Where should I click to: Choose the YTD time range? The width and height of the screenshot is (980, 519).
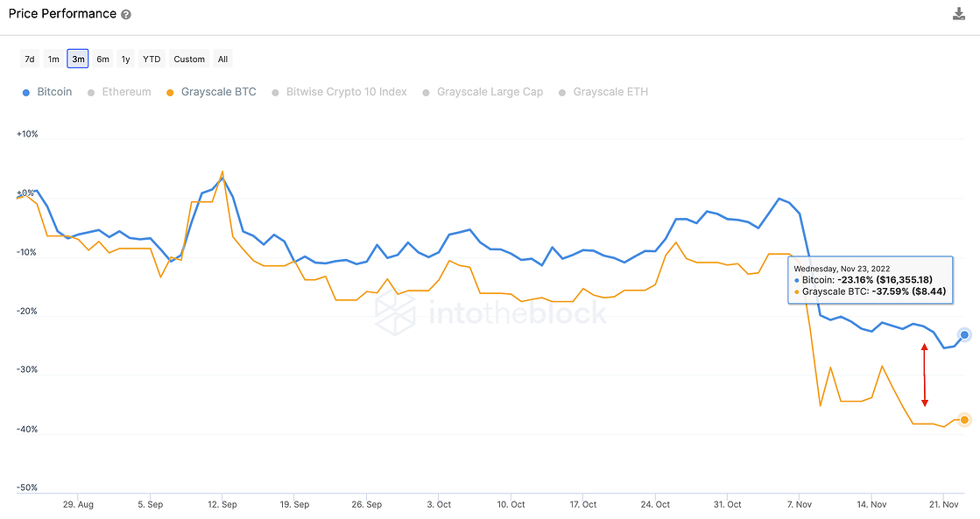pyautogui.click(x=152, y=59)
